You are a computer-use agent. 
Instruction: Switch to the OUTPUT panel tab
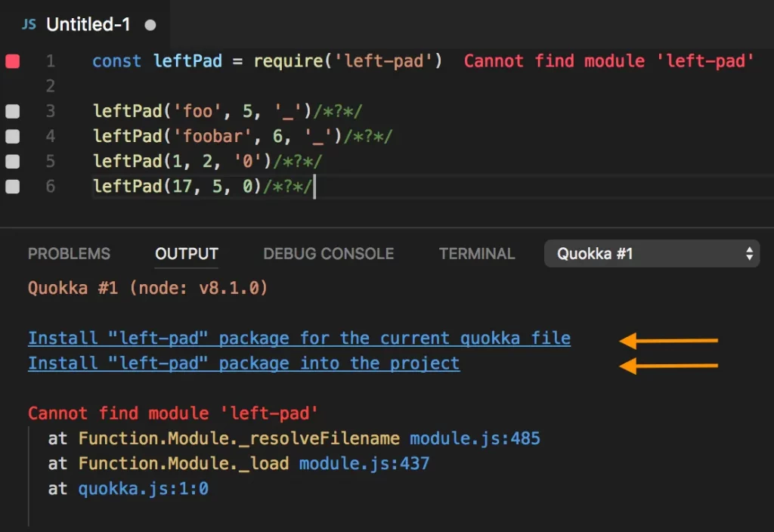coord(187,254)
